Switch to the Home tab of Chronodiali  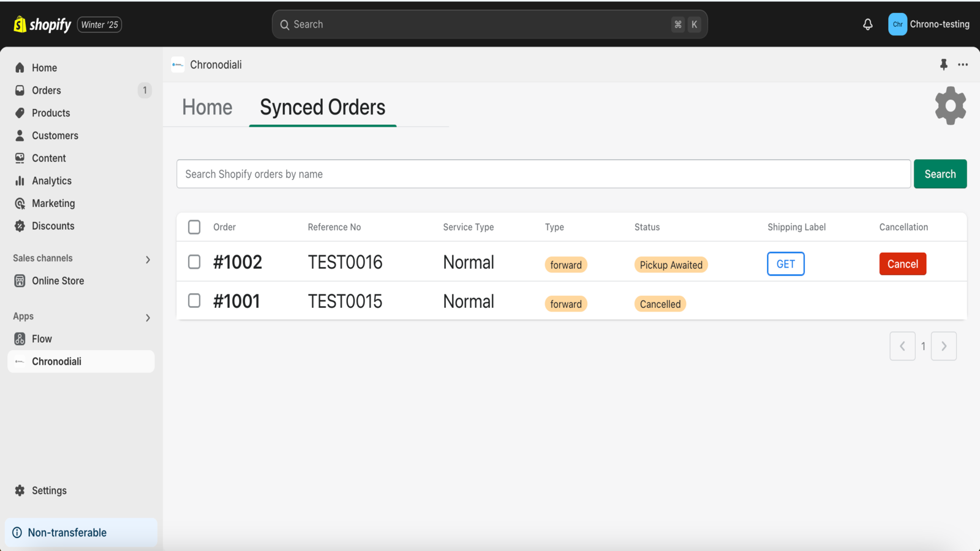click(206, 107)
